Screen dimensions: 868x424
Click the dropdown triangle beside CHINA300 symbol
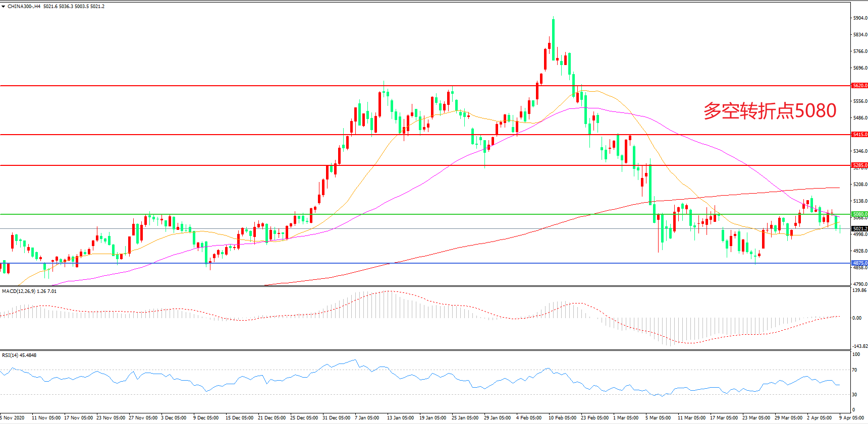4,7
